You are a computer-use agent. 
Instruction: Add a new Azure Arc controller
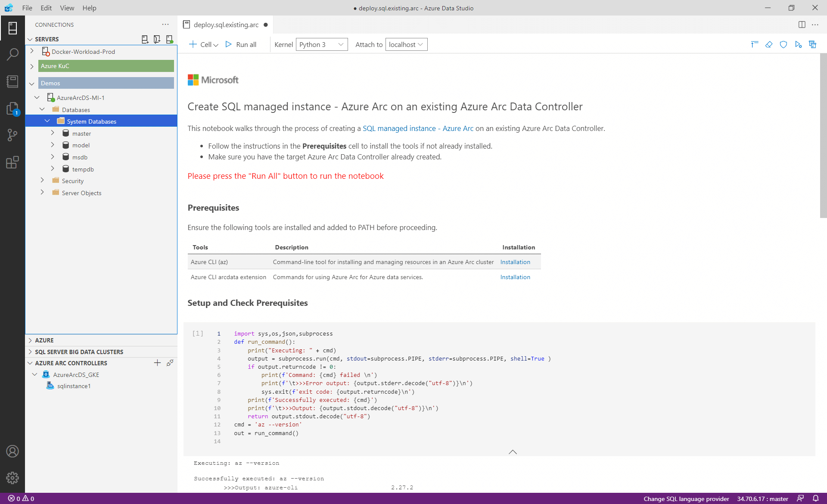coord(157,363)
